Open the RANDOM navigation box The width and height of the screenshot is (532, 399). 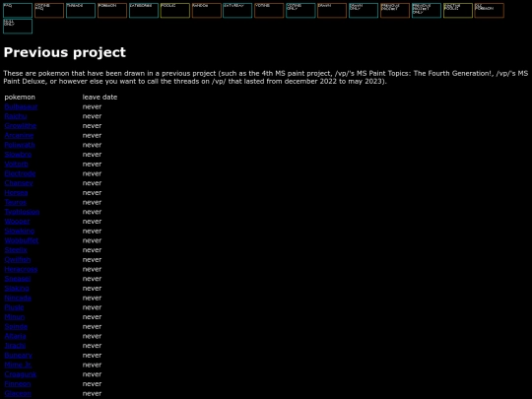[x=207, y=11]
